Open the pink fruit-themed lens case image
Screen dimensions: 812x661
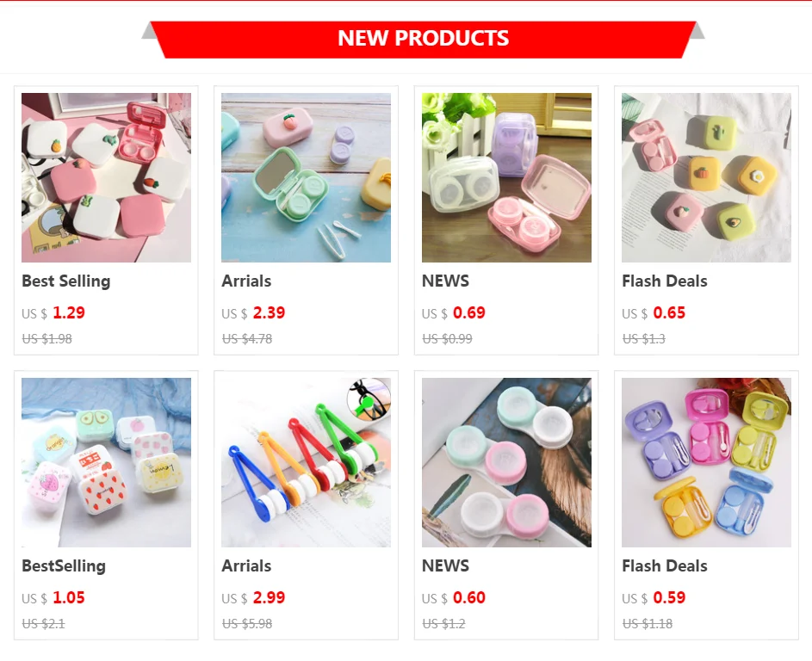[x=106, y=177]
